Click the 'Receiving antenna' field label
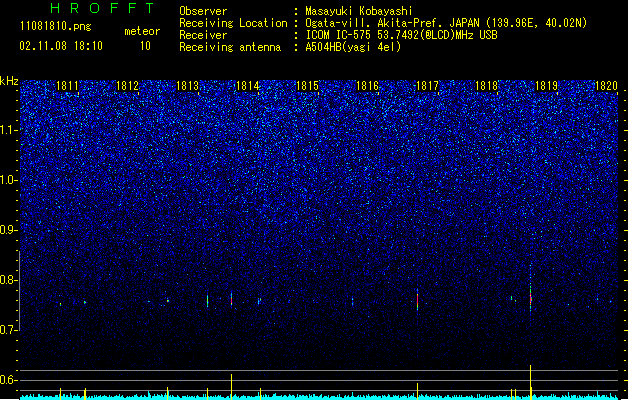 pyautogui.click(x=230, y=47)
